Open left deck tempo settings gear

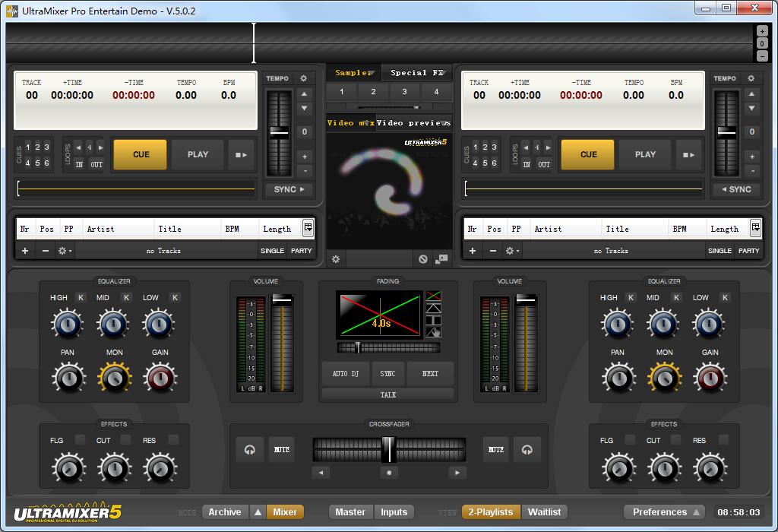pos(303,78)
